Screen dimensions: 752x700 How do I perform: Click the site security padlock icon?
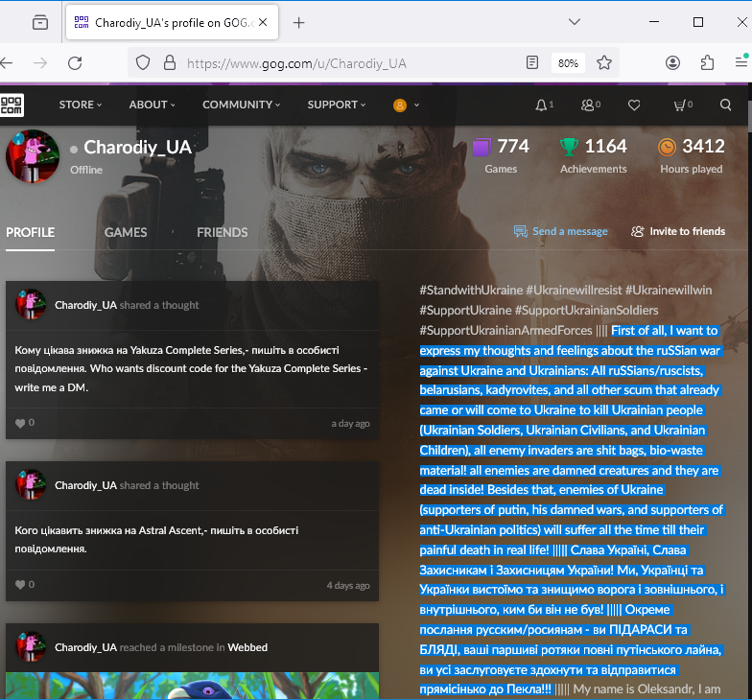[x=170, y=63]
